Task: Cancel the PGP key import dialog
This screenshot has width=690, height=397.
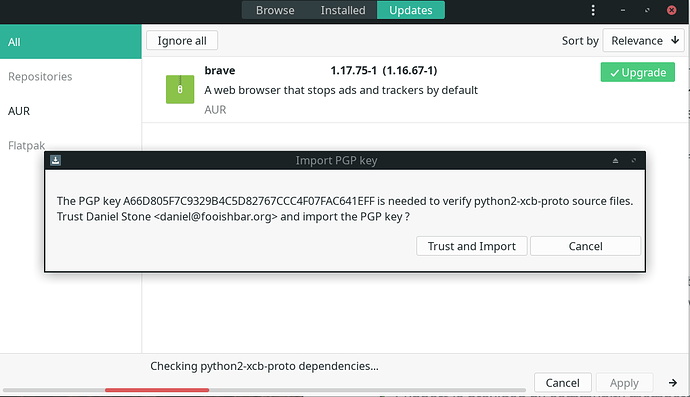Action: [x=585, y=246]
